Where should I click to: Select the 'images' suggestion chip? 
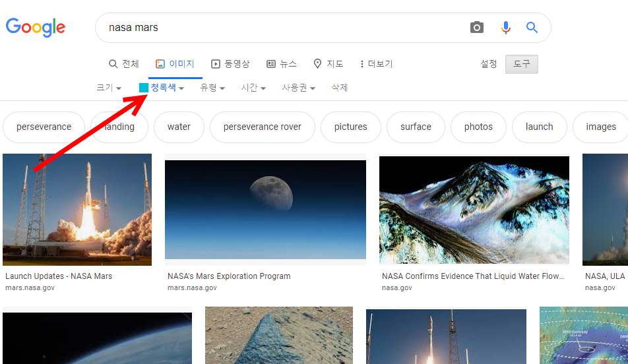tap(601, 127)
